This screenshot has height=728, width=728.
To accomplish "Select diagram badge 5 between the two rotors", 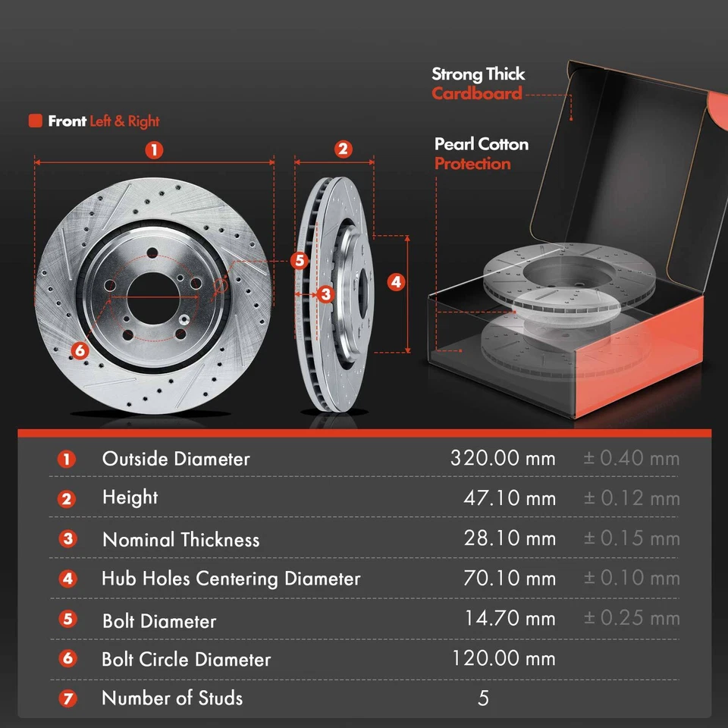I will 300,260.
